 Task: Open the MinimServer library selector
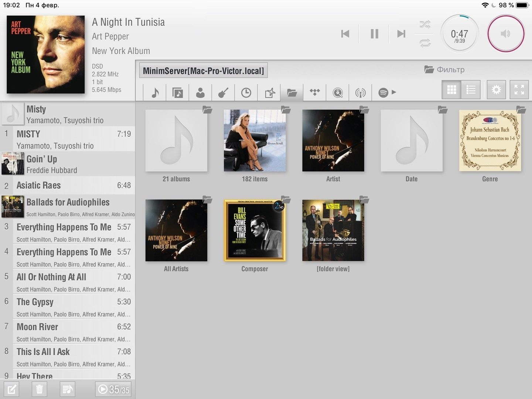(x=203, y=71)
